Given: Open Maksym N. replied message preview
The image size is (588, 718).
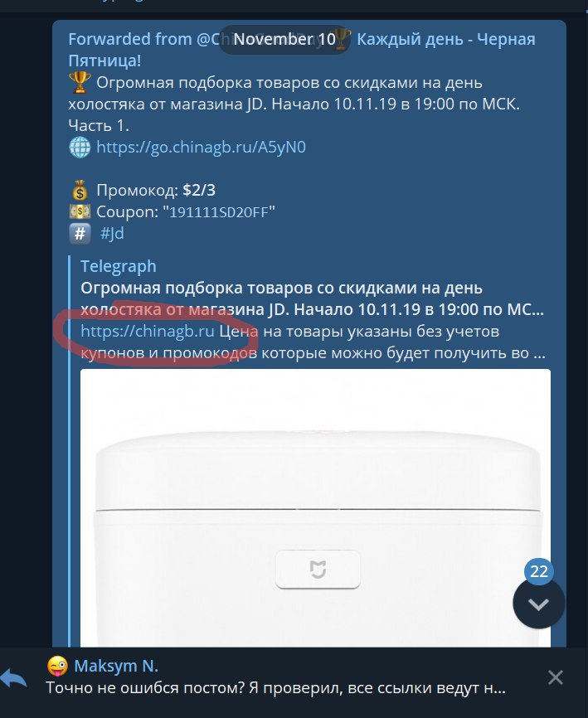Looking at the screenshot, I should [x=275, y=677].
